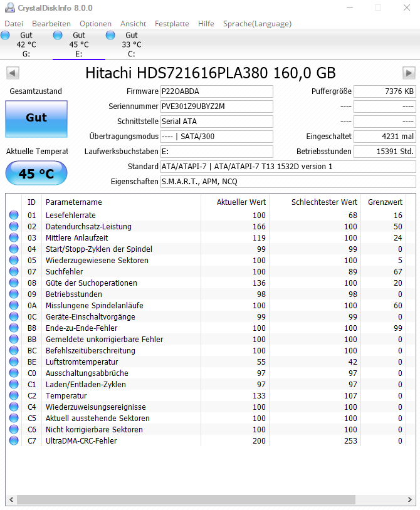Click status icon for Geräte-Einschaltvorgänge
Image resolution: width=420 pixels, height=510 pixels.
pyautogui.click(x=14, y=316)
